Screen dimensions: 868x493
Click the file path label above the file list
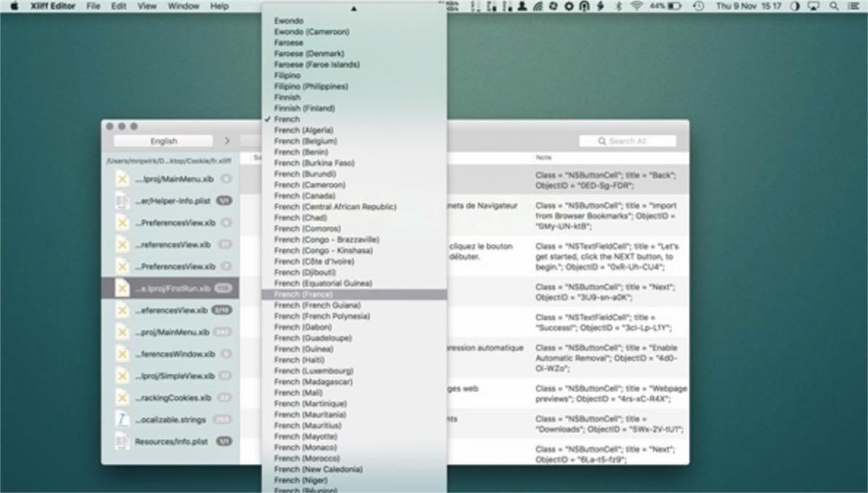pos(168,161)
